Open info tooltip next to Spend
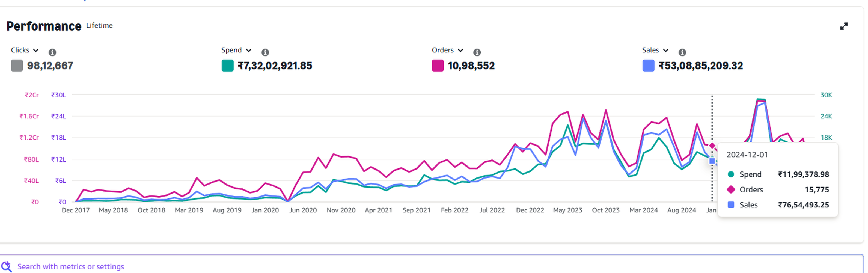The height and width of the screenshot is (273, 868). coord(265,52)
